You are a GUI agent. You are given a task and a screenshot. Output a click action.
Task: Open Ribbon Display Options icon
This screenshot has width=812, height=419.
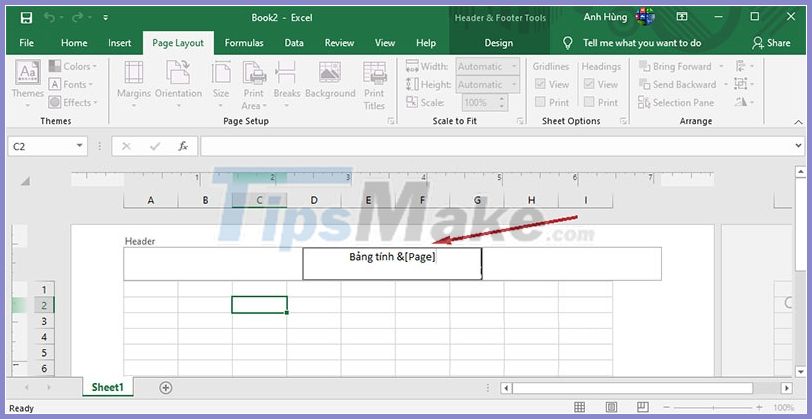[x=682, y=18]
